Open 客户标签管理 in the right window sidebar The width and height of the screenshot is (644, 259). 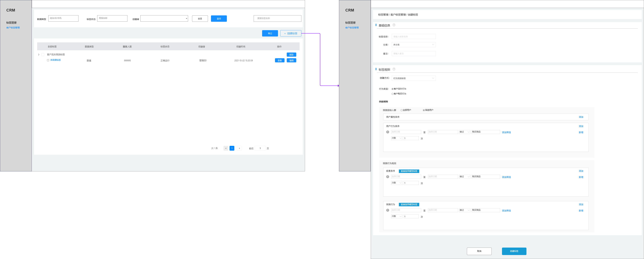(x=352, y=28)
